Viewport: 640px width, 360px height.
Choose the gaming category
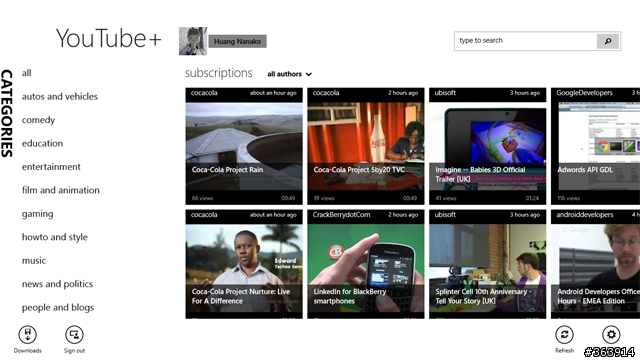click(38, 214)
